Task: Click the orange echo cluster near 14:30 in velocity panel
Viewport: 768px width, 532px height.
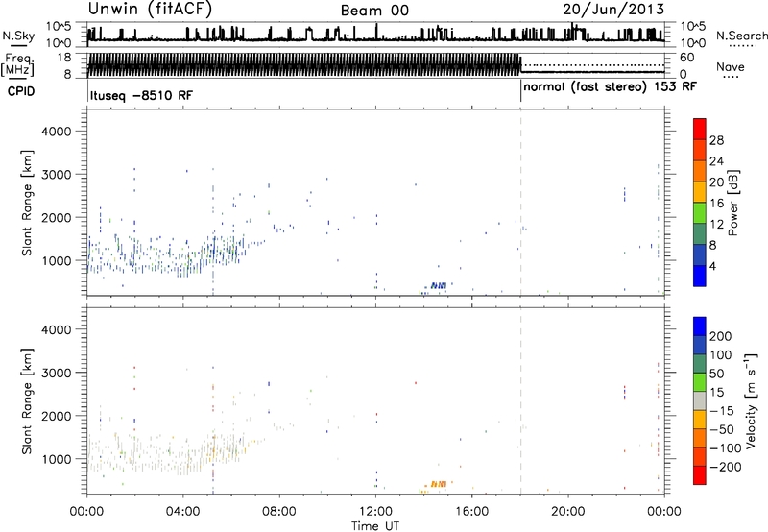Action: tap(439, 484)
